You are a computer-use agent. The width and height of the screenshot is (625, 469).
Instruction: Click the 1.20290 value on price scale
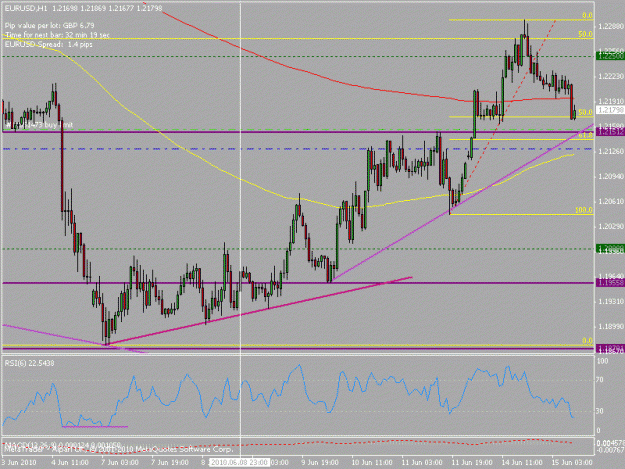(x=611, y=226)
